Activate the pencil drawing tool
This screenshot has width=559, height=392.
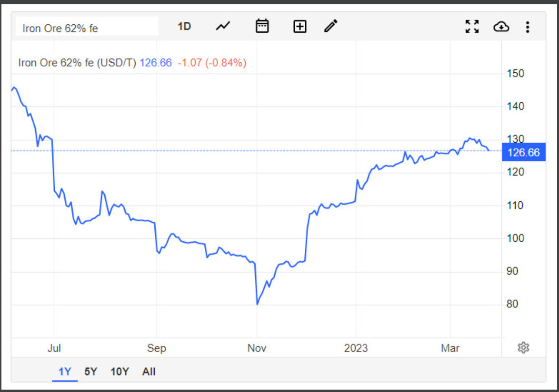click(x=330, y=26)
